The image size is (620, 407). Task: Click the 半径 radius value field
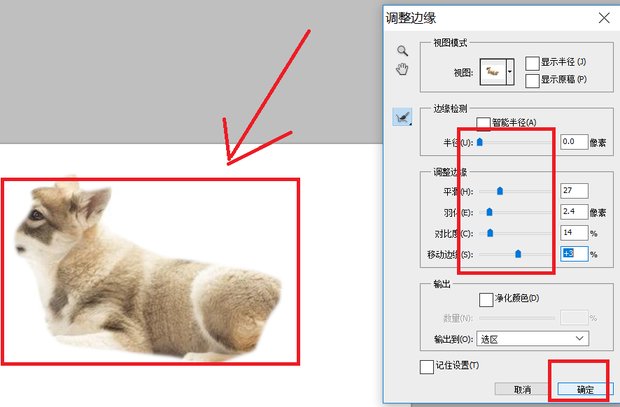(574, 143)
